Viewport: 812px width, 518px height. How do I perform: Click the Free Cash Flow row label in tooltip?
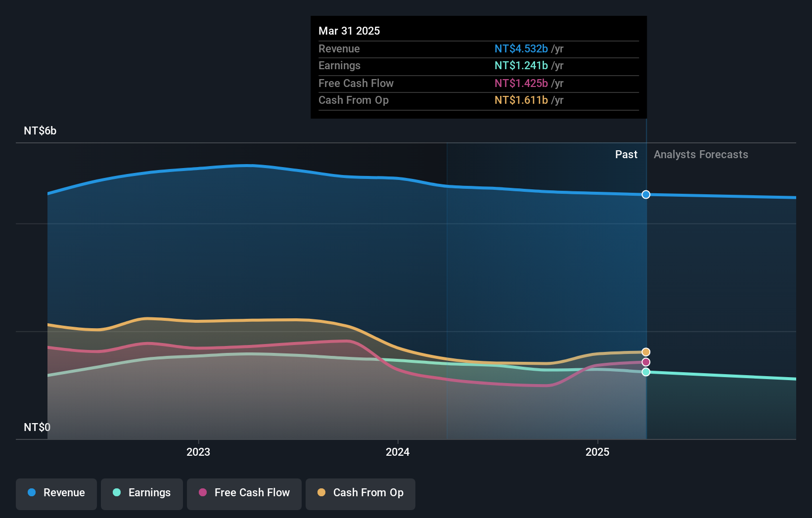[356, 84]
